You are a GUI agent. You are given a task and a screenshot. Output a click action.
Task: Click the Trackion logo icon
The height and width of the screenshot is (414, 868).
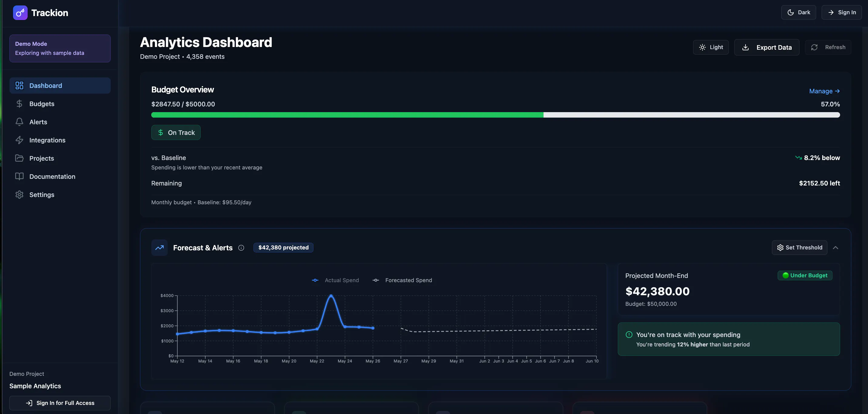click(20, 13)
